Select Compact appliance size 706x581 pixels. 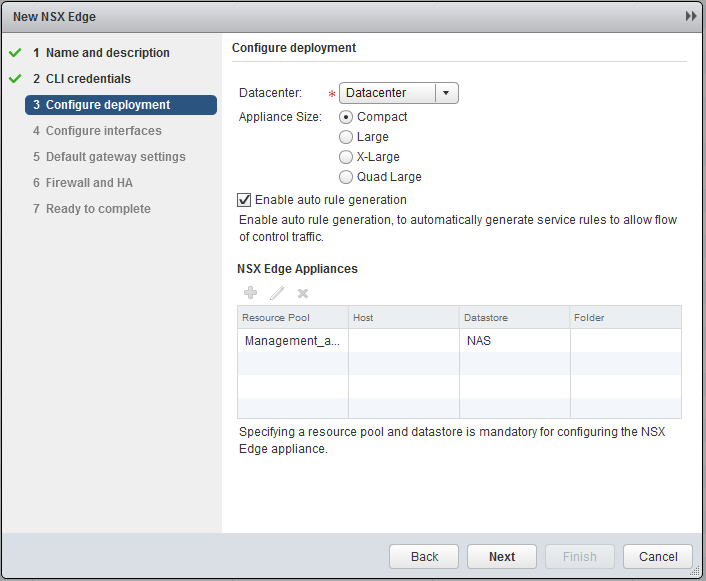347,117
